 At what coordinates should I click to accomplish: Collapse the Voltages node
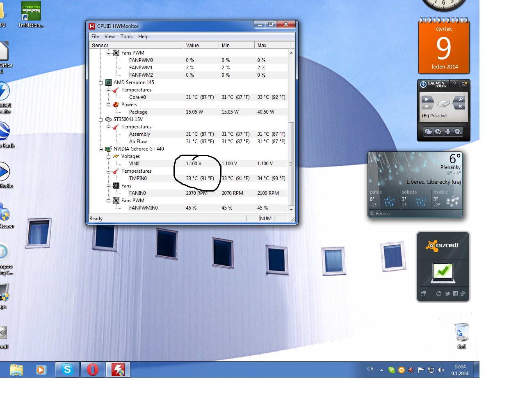[108, 156]
